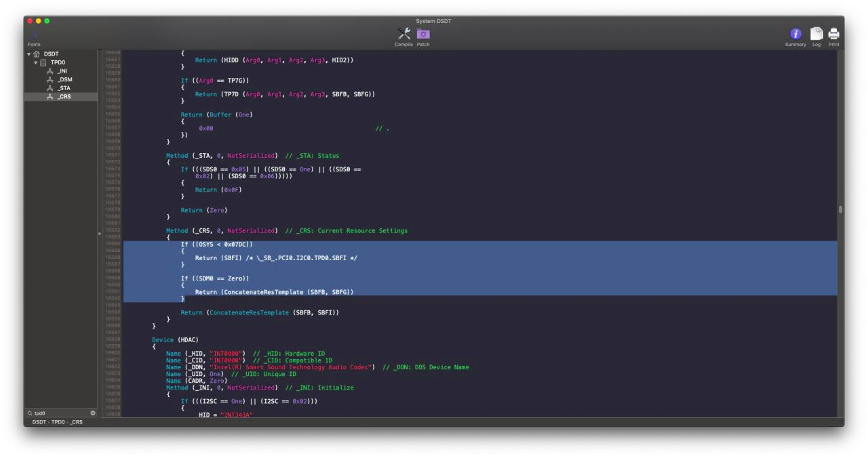
Task: Click the 'Return (Zero)' line
Action: click(203, 210)
